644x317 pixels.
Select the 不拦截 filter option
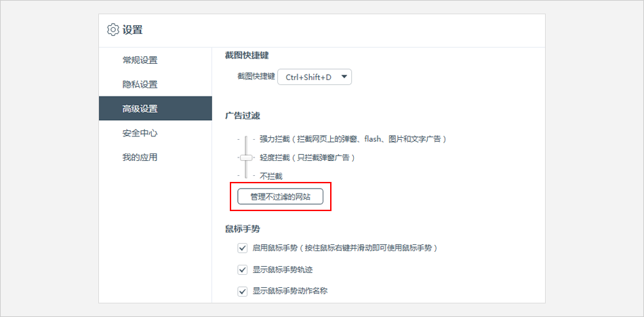270,176
